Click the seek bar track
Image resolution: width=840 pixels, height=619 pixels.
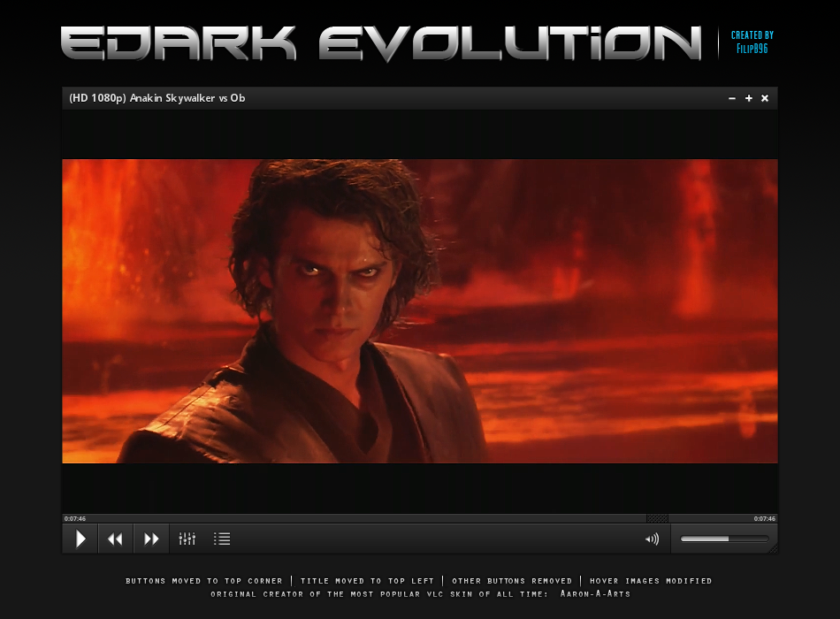pos(419,518)
